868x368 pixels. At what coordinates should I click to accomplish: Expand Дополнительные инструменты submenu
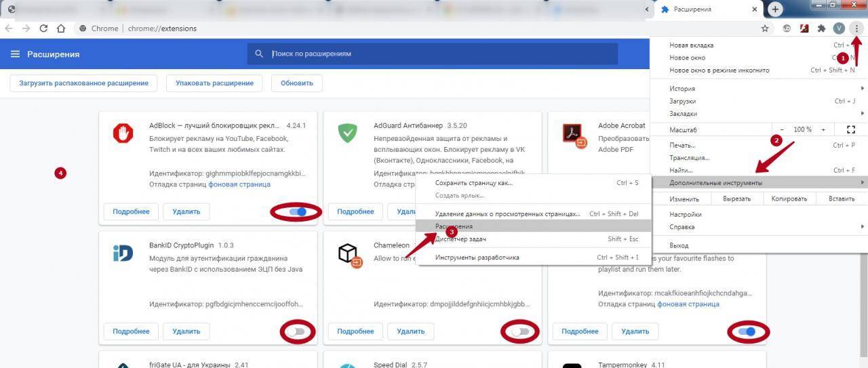[x=758, y=183]
